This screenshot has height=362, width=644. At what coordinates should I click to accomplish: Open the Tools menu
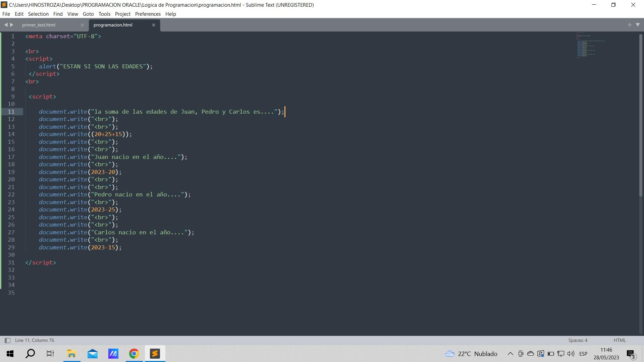pyautogui.click(x=104, y=14)
